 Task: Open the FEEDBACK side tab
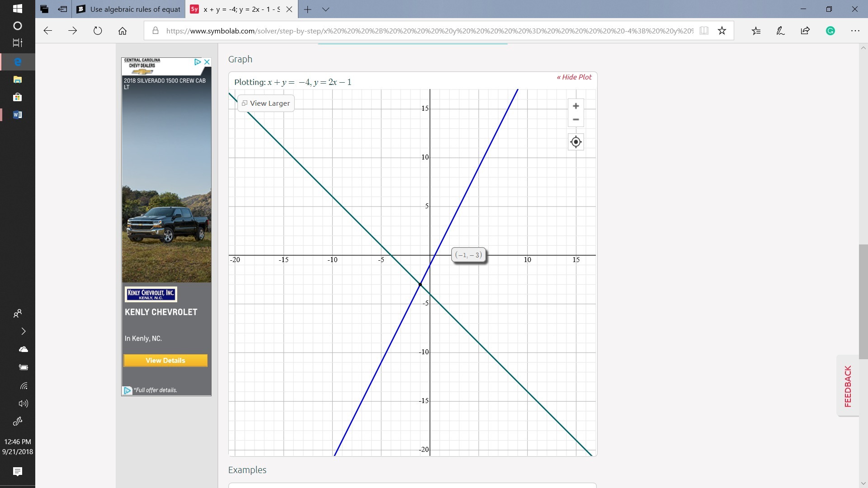click(x=848, y=386)
